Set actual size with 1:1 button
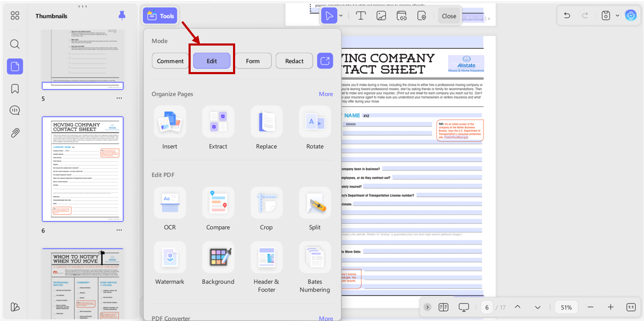Image resolution: width=644 pixels, height=321 pixels. pyautogui.click(x=631, y=307)
